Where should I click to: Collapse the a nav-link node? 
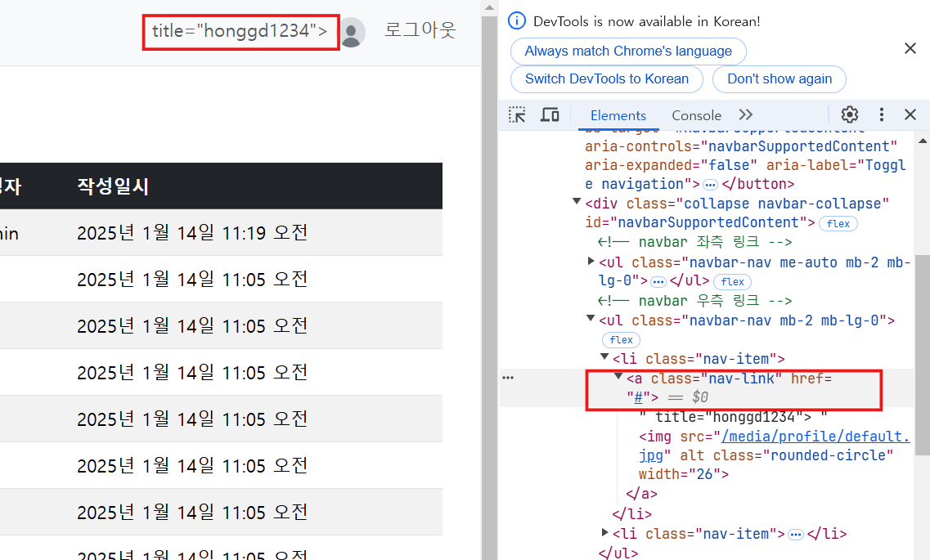[x=618, y=376]
